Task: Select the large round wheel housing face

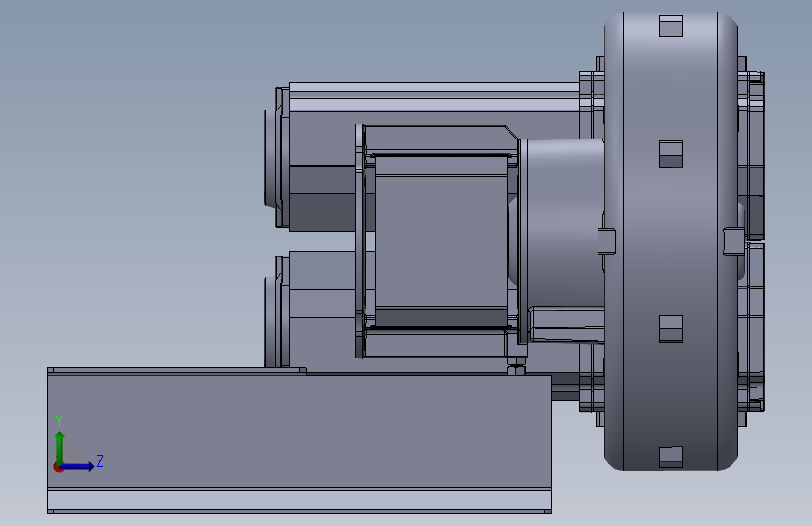Action: (x=672, y=241)
